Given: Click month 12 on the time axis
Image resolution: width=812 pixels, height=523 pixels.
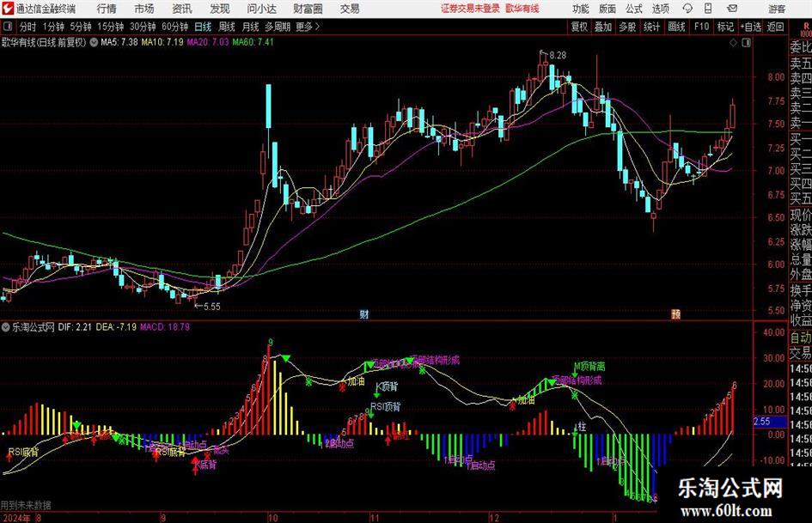Looking at the screenshot, I should point(493,518).
